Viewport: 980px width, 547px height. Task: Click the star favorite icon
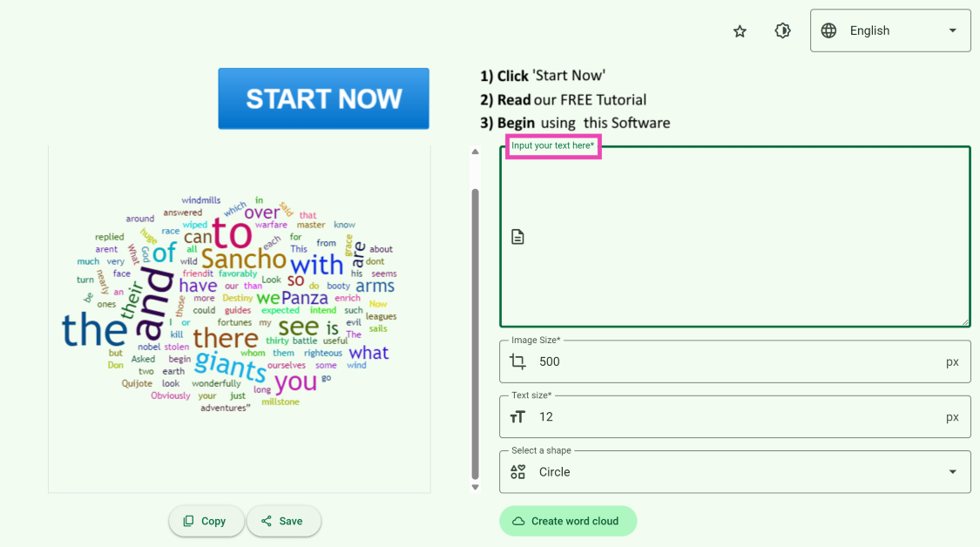click(x=740, y=31)
